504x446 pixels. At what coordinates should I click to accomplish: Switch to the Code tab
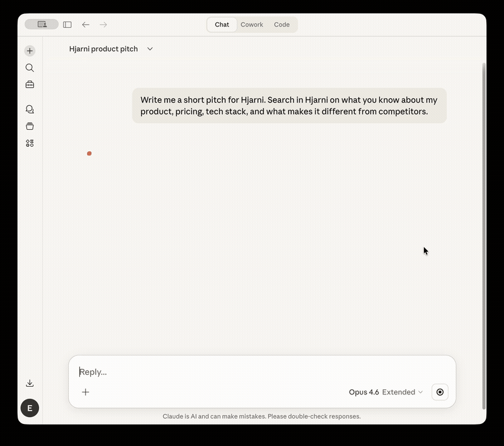point(282,25)
